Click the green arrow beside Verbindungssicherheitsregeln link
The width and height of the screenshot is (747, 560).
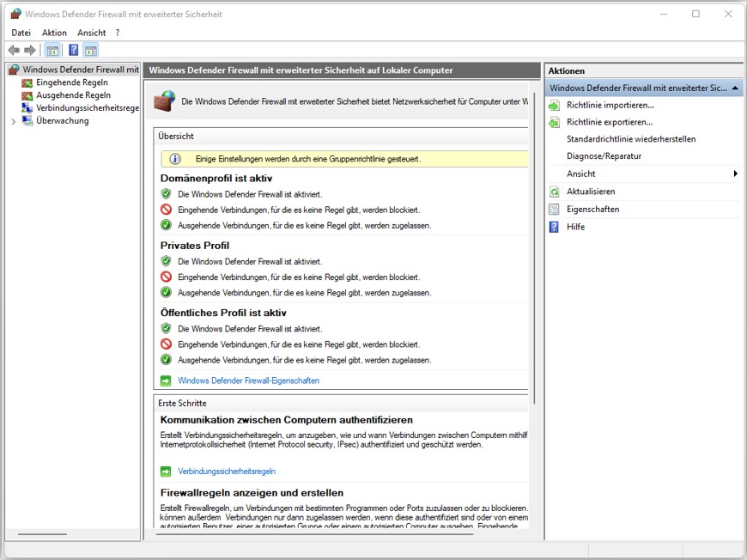166,472
